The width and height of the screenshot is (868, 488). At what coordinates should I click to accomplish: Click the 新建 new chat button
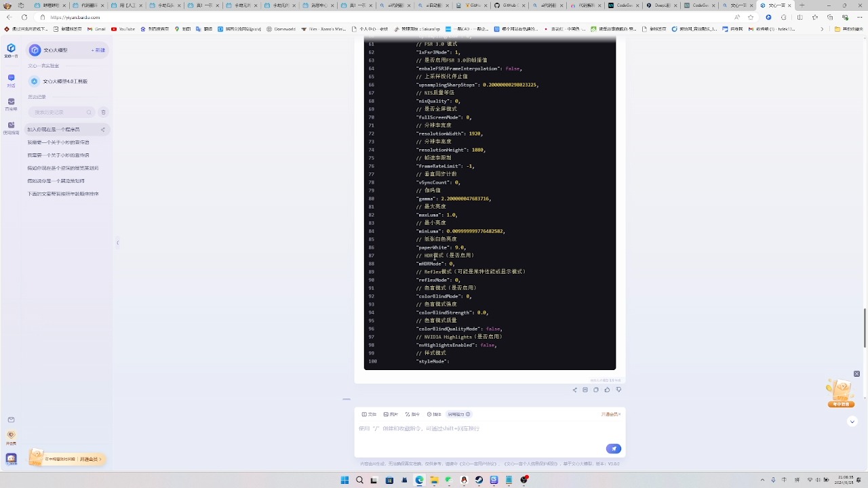tap(98, 50)
